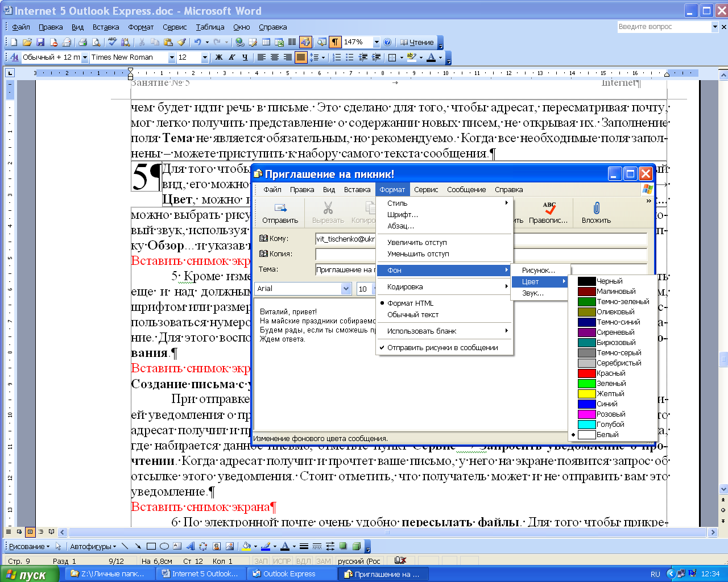Click the RU language indicator in the tray
This screenshot has width=728, height=582.
click(655, 574)
